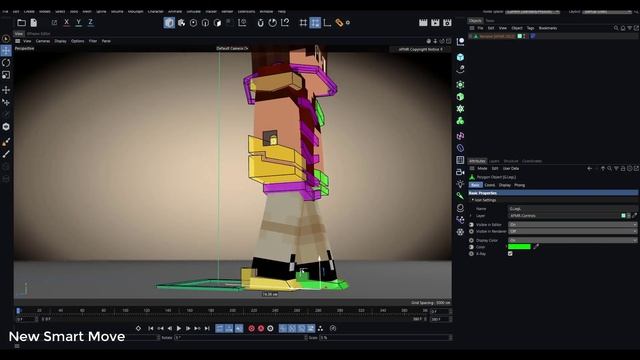
Task: Click the new document icon in top toolbar
Action: pyautogui.click(x=34, y=23)
